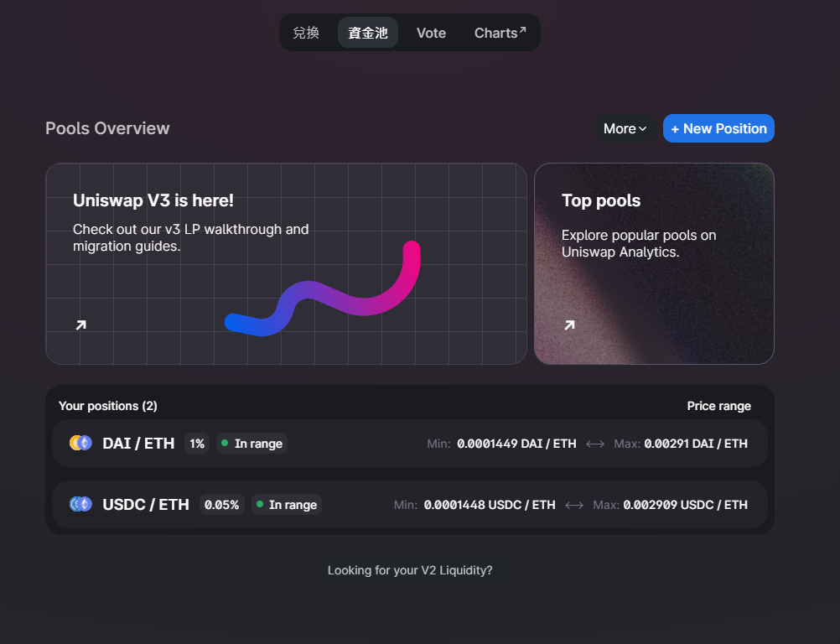Click the DAI price range swap arrows
840x644 pixels.
coord(595,444)
